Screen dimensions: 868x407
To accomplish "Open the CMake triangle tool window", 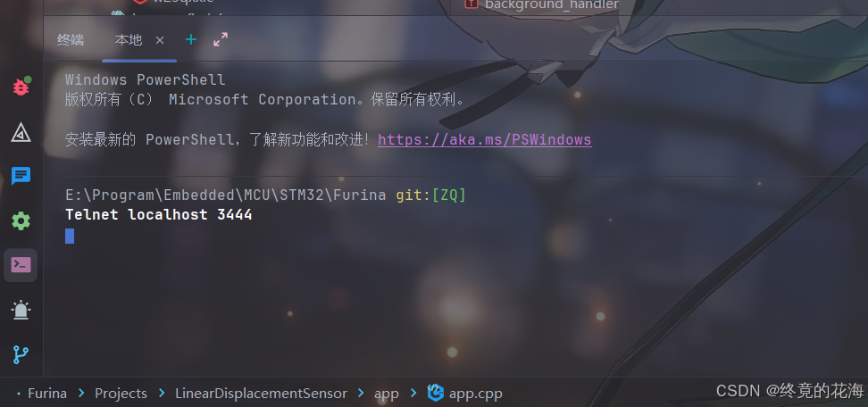I will point(21,132).
